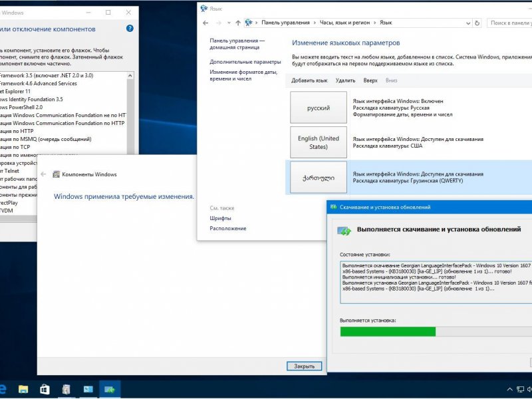Select the Identity Foundation 3.5 row

(x=31, y=99)
